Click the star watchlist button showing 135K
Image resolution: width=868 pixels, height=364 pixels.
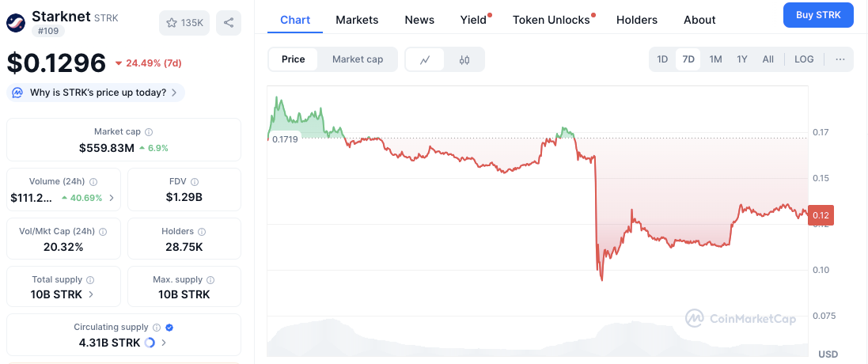pos(184,23)
